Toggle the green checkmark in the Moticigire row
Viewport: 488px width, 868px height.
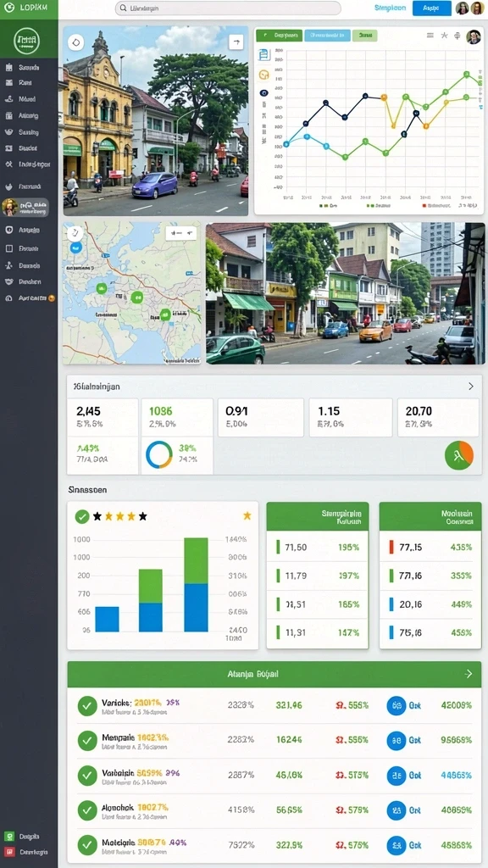(x=87, y=845)
